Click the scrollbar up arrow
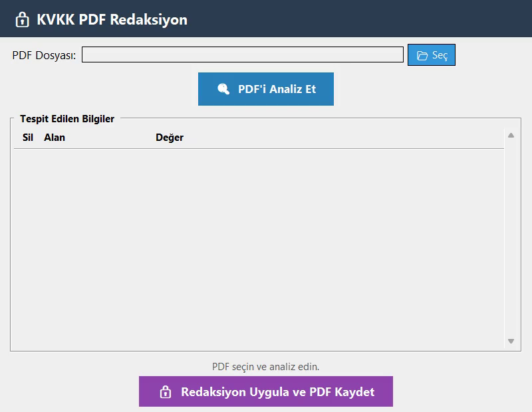532x412 pixels. coord(511,136)
